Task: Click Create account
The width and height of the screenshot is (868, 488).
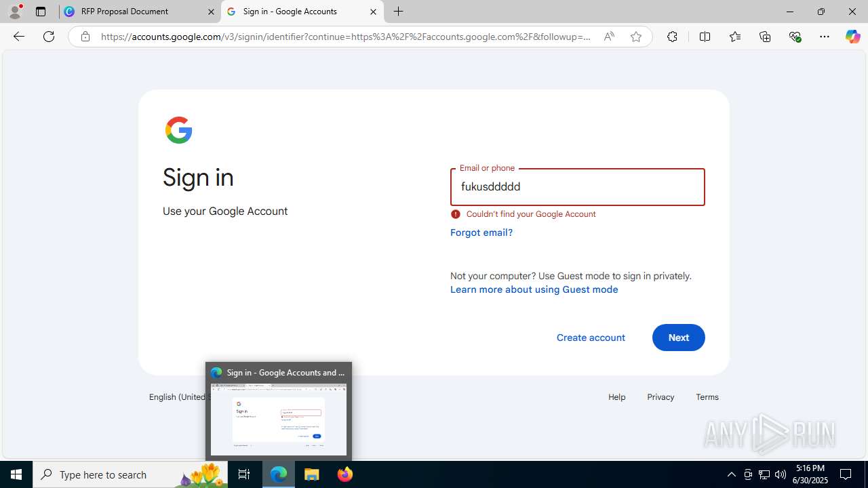Action: (x=591, y=338)
